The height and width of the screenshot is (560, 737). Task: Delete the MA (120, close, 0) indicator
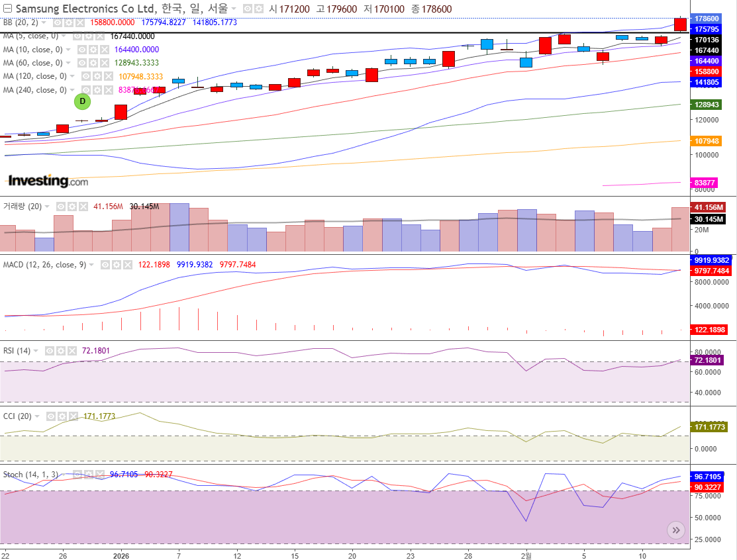[x=109, y=76]
